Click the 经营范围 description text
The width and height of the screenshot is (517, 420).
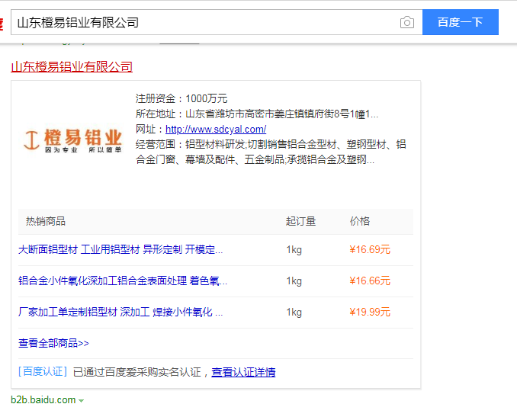[x=271, y=152]
